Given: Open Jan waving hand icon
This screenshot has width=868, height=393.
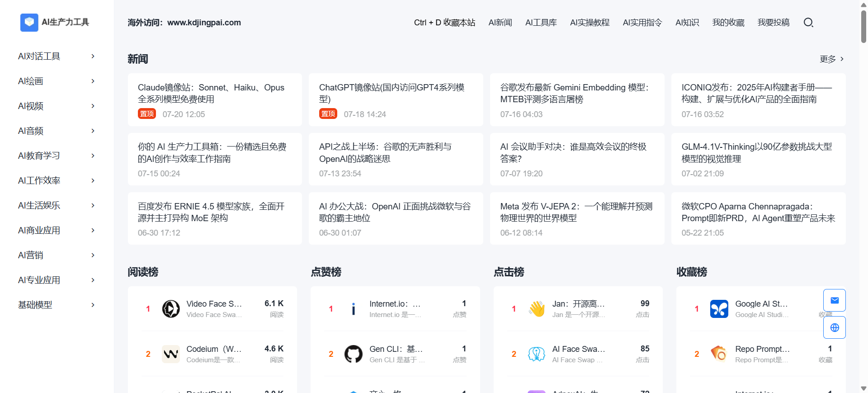Looking at the screenshot, I should pos(537,309).
